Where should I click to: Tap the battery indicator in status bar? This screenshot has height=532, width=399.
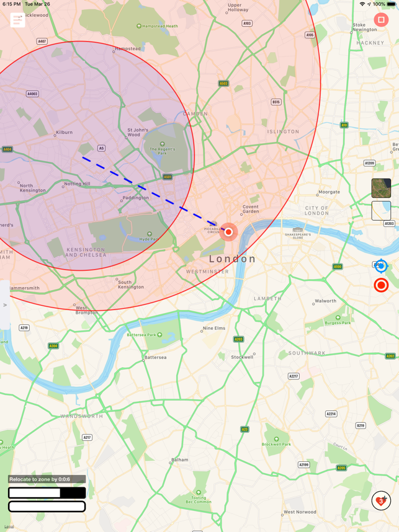391,4
